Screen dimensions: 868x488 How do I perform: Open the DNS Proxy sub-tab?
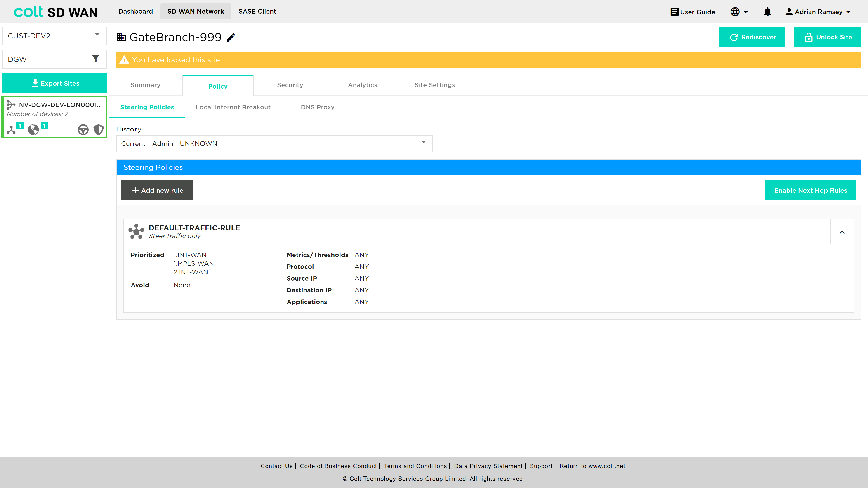click(318, 107)
